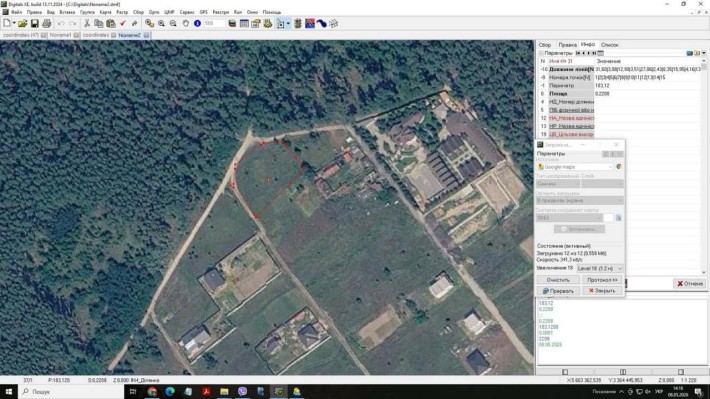Open the snap tool dropdown arrow
The width and height of the screenshot is (710, 399).
(x=288, y=24)
